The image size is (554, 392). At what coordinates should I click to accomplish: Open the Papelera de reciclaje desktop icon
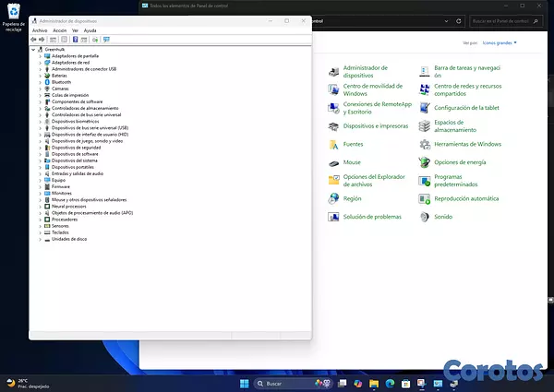(14, 18)
